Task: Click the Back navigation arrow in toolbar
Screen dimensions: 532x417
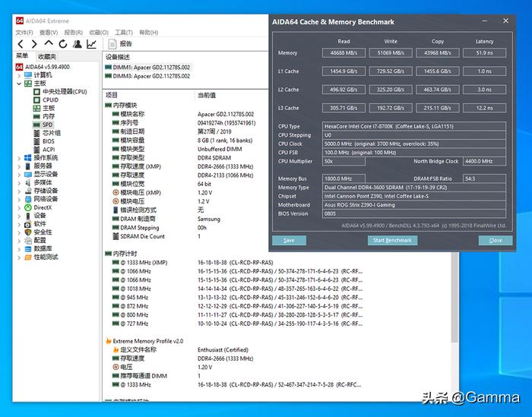Action: pos(21,44)
